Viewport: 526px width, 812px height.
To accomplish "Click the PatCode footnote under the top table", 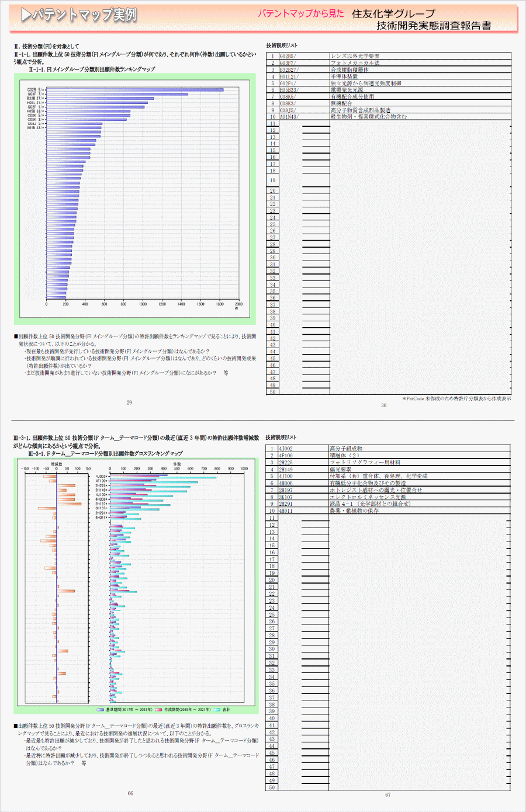I will tap(456, 398).
